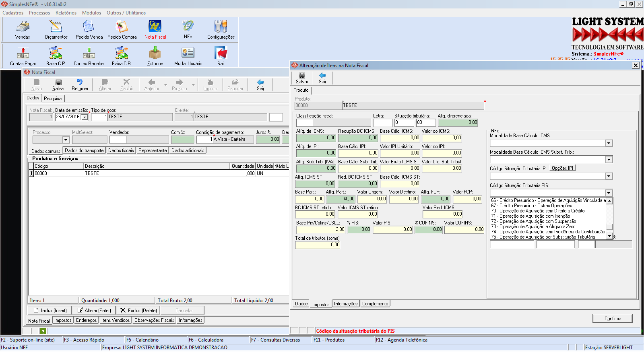Open the Orçamentos icon
Screen dimensions: 644x352
(56, 29)
